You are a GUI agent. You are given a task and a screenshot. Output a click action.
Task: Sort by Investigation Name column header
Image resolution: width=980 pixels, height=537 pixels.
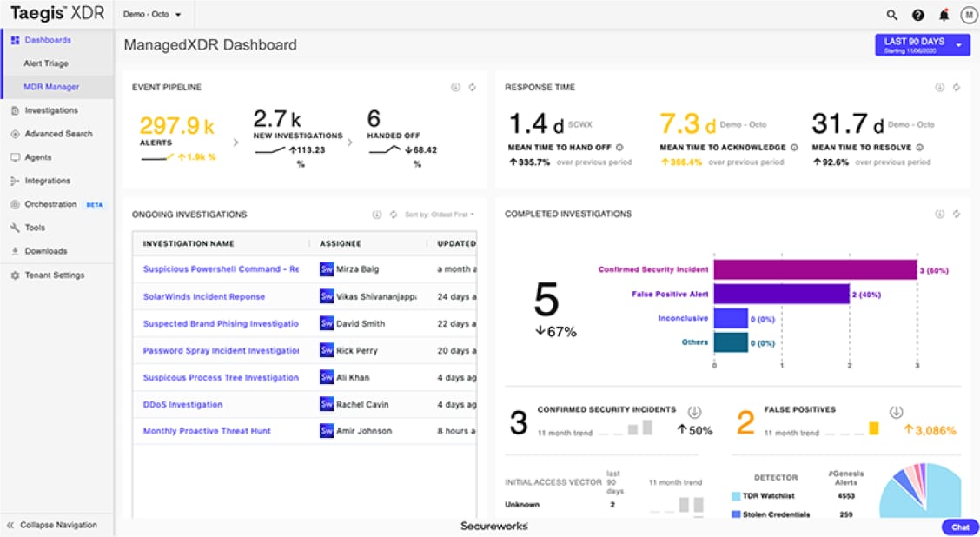coord(189,244)
